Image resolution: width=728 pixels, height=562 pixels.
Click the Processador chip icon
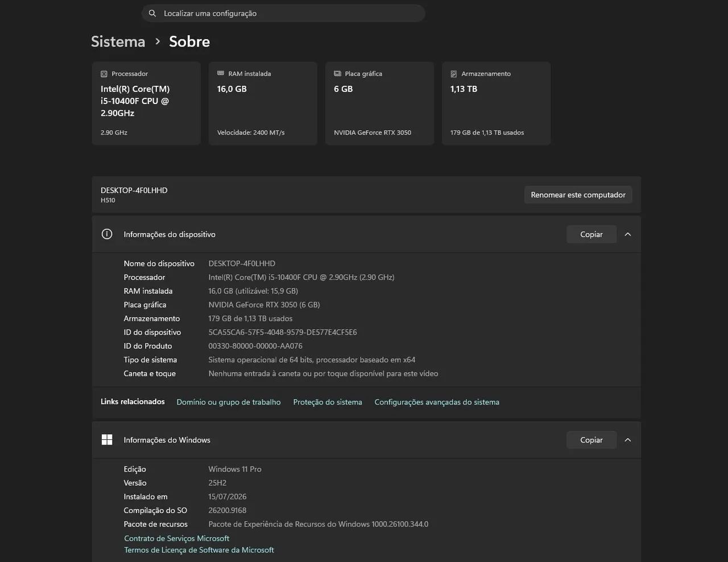pyautogui.click(x=104, y=74)
